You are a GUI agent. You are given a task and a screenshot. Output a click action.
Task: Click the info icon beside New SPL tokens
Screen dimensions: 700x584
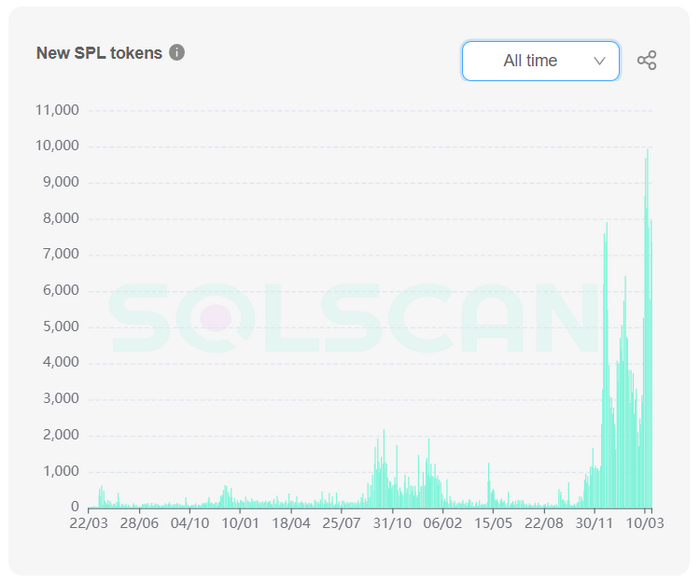[177, 53]
